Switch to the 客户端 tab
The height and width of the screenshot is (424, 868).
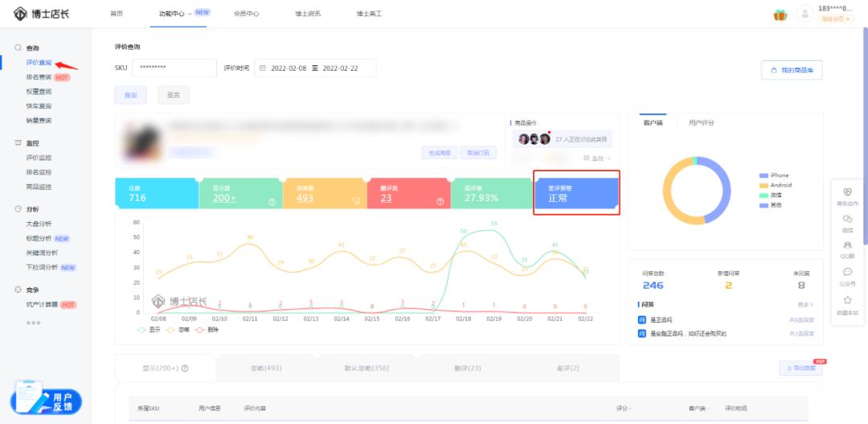pos(653,123)
